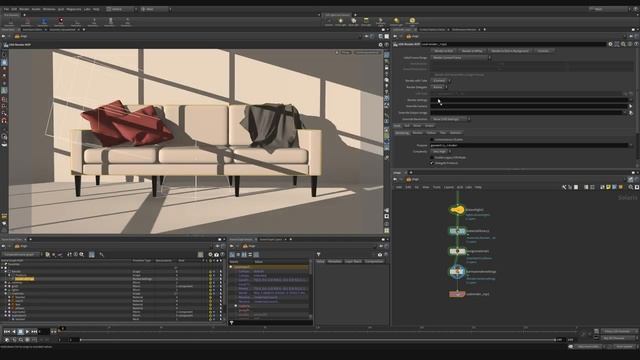The height and width of the screenshot is (360, 640).
Task: Toggle the last checked checkbox in parameters
Action: 432,163
